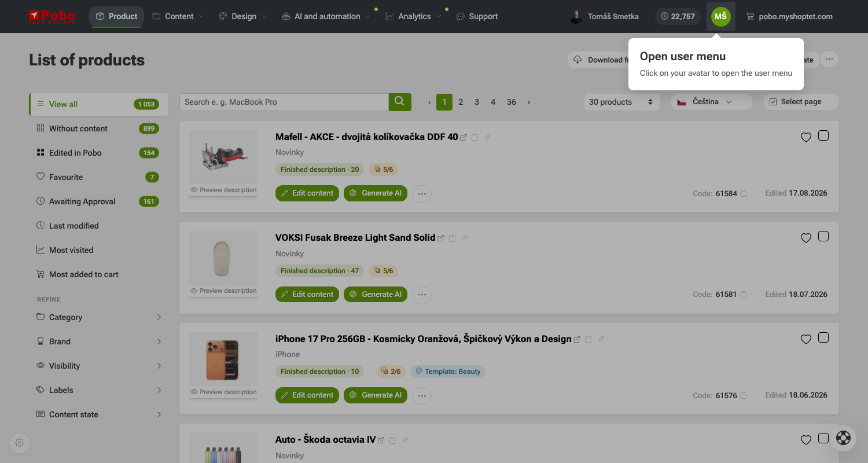Open the Product tab in top navigation

[116, 16]
